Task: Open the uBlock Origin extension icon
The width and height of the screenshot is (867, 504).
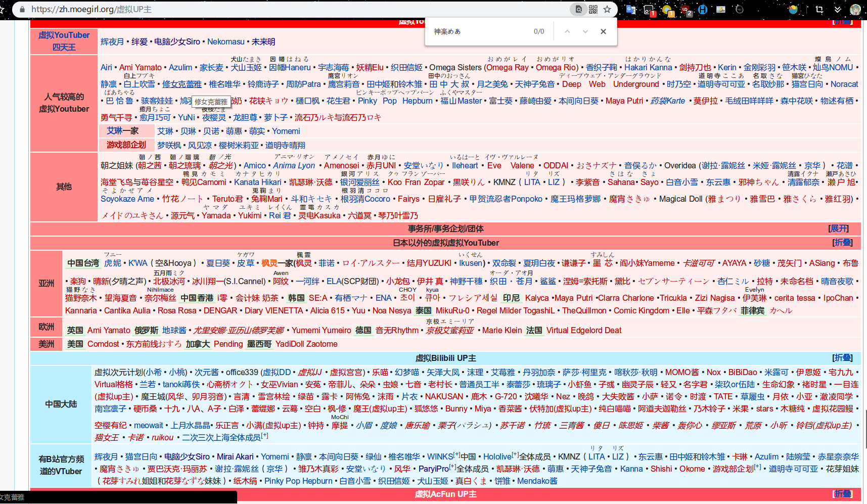Action: (x=686, y=10)
